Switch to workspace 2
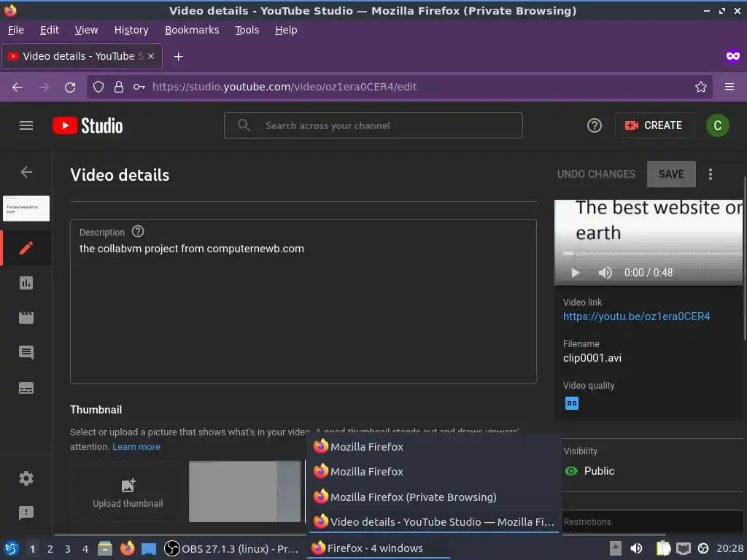This screenshot has width=747, height=560. click(x=50, y=549)
